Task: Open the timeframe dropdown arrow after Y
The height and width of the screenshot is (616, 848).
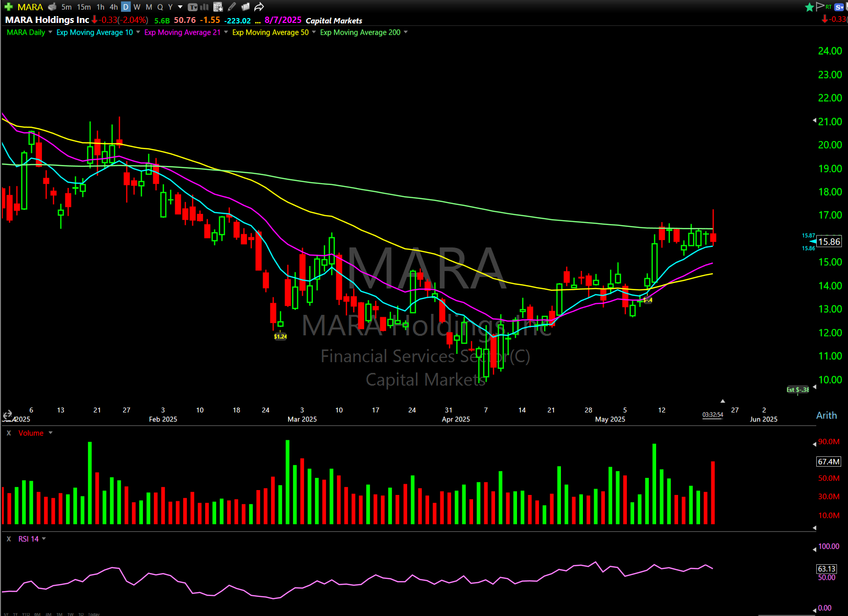Action: 180,7
